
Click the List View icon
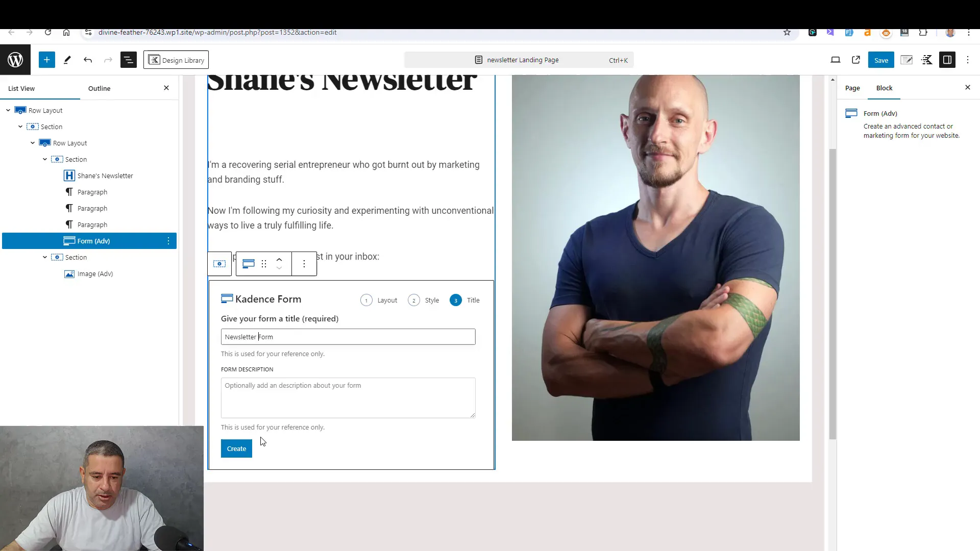pyautogui.click(x=129, y=60)
